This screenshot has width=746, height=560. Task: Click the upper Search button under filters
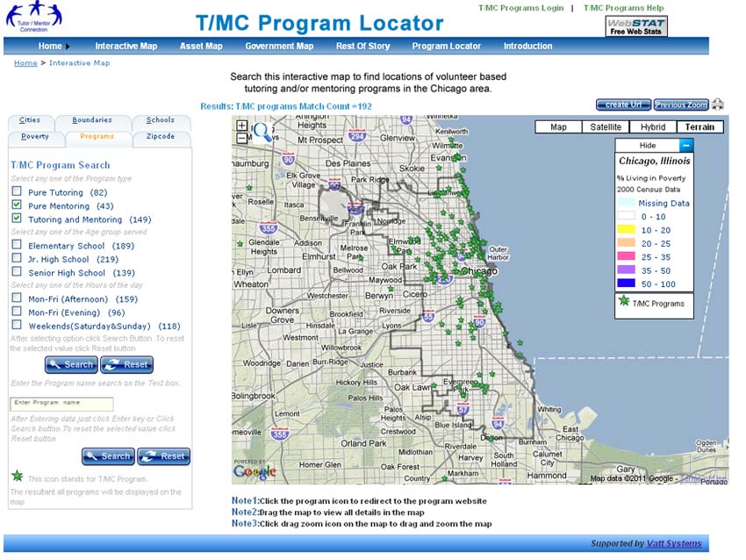[71, 365]
